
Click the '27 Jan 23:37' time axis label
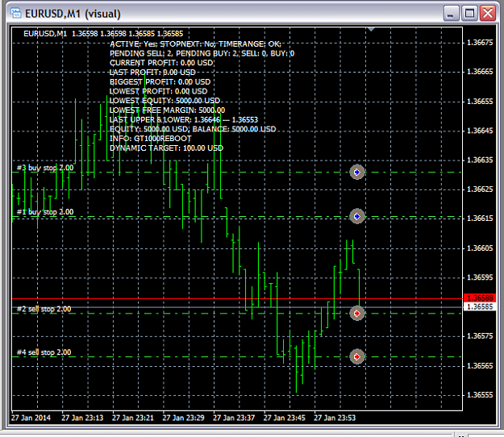234,418
